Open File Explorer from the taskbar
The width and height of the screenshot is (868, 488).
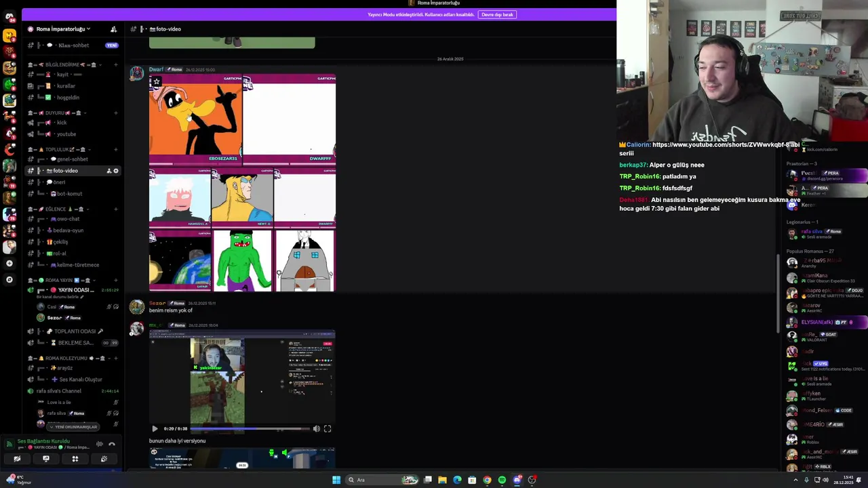pyautogui.click(x=442, y=480)
